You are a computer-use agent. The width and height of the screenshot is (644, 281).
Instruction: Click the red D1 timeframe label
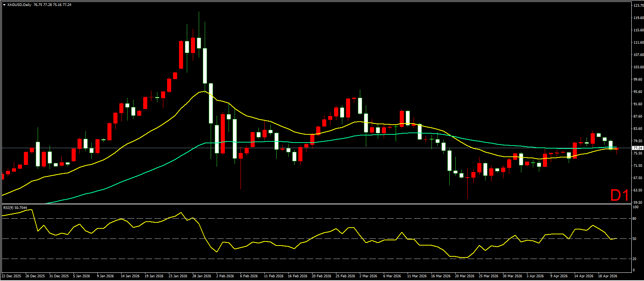[619, 195]
